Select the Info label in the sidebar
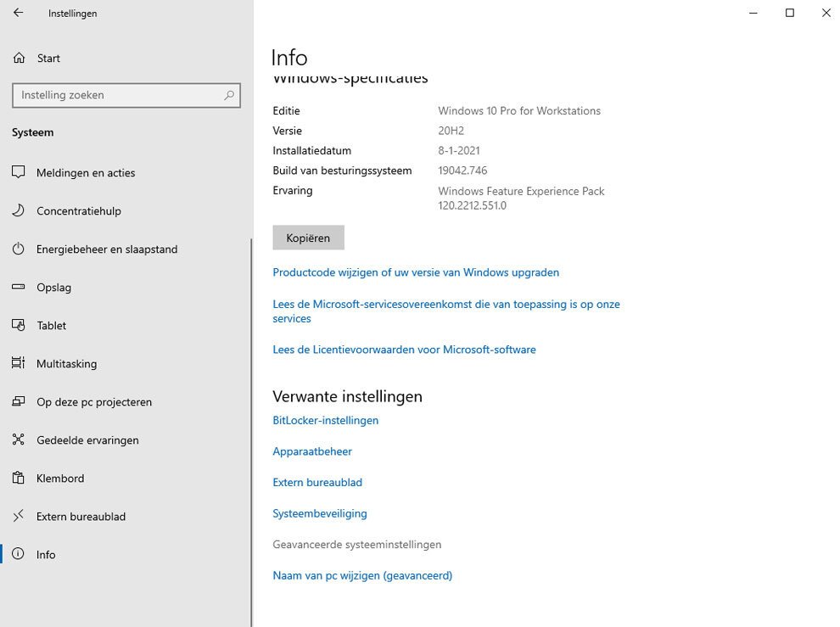The image size is (840, 627). 46,555
